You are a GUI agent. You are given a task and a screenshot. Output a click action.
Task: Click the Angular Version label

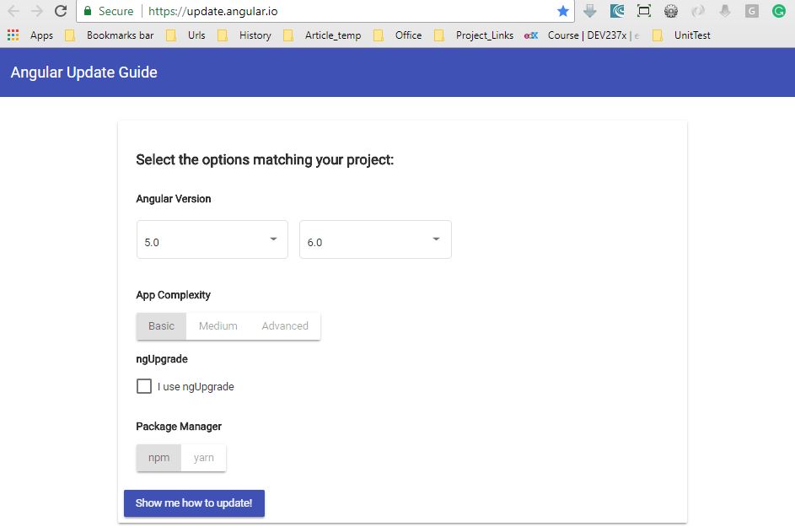pyautogui.click(x=174, y=199)
